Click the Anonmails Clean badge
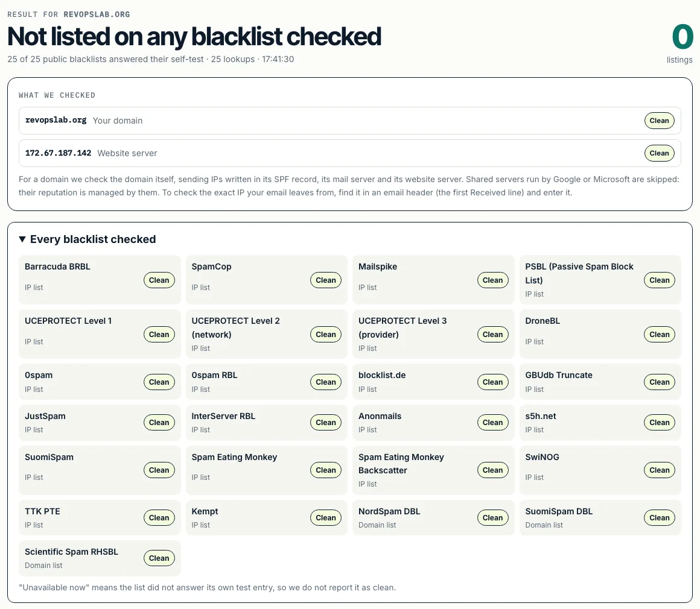The width and height of the screenshot is (700, 609). click(492, 423)
